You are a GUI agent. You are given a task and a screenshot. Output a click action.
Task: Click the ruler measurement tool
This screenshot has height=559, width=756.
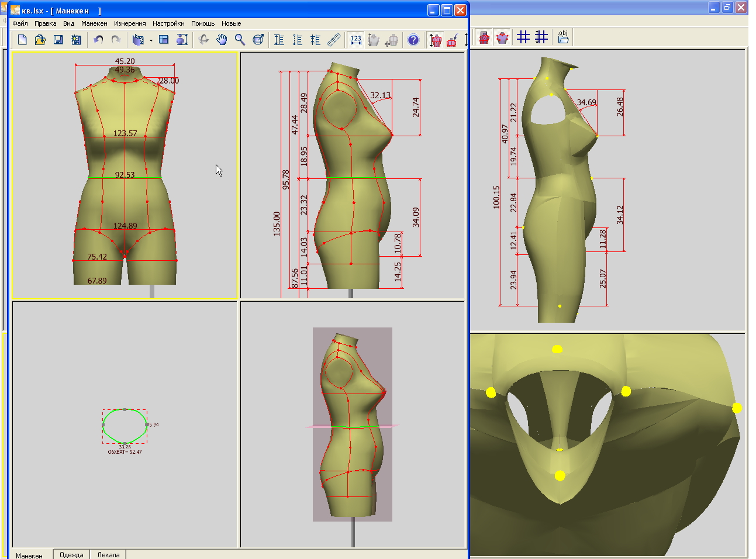point(334,40)
